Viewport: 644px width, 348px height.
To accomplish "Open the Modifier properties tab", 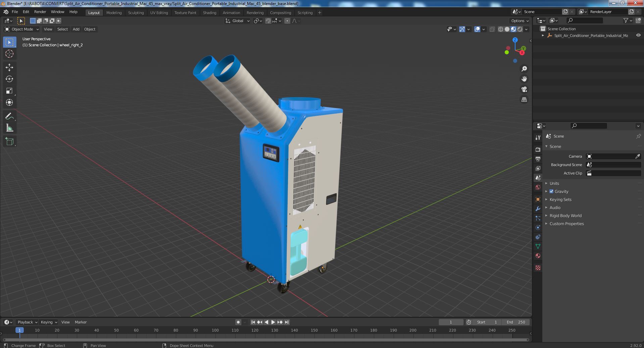I will (x=538, y=209).
